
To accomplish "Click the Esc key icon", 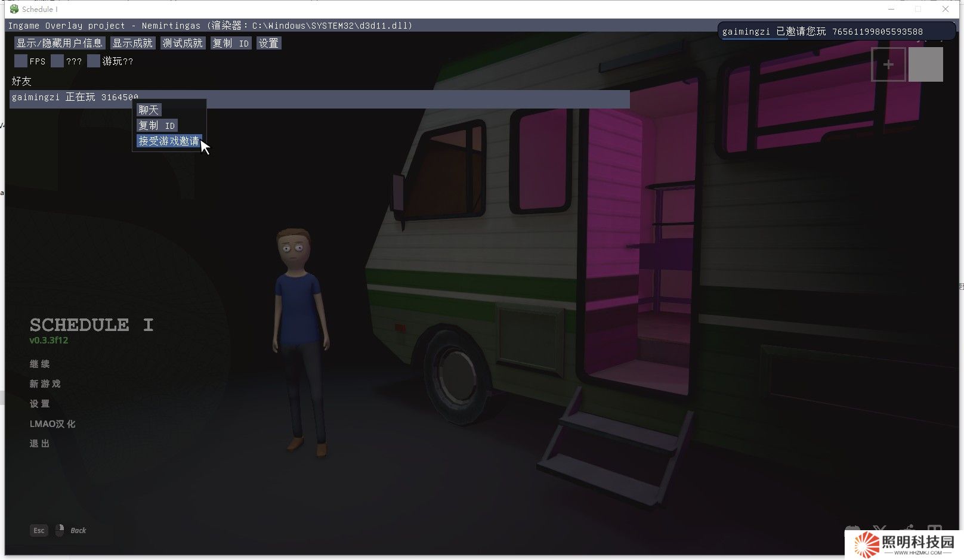I will point(39,530).
